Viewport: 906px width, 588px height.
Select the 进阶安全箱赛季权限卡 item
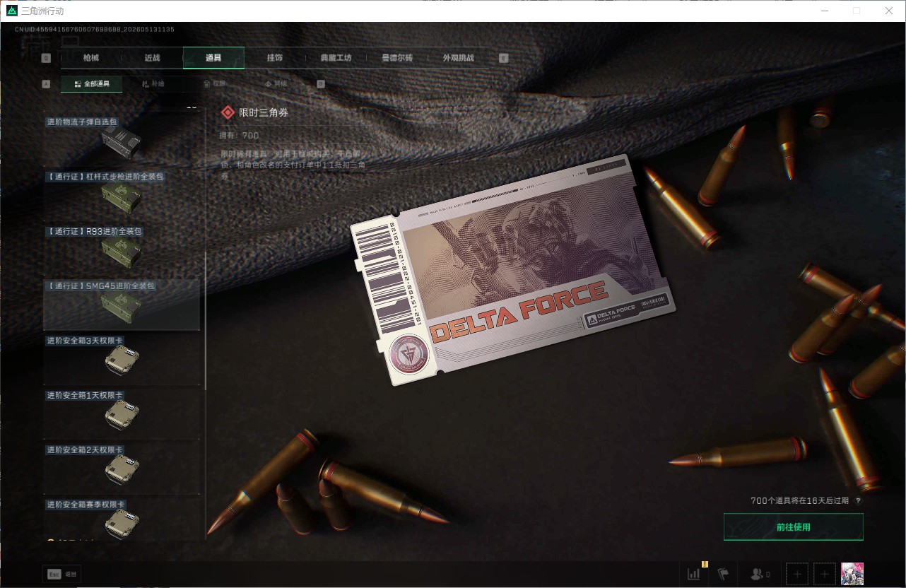point(122,520)
